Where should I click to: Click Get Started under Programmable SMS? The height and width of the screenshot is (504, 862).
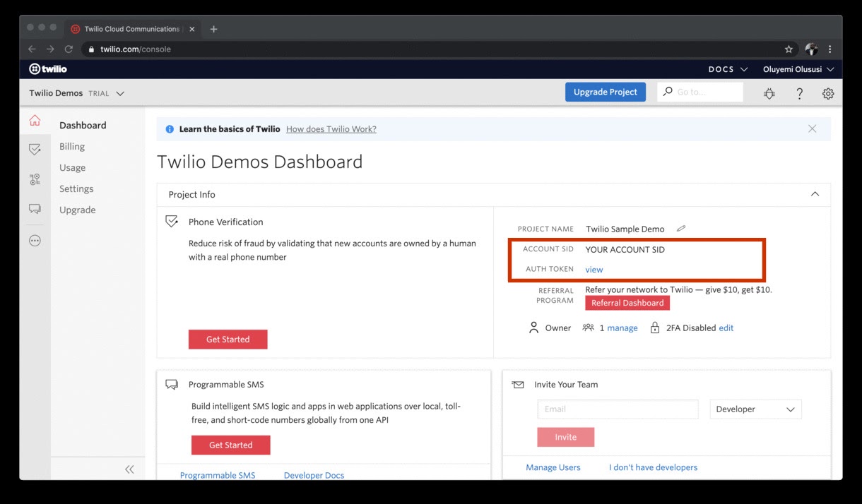tap(230, 445)
